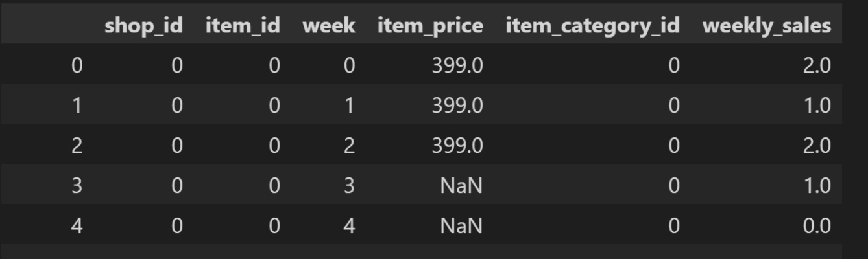
Task: Select the item_id column header
Action: tap(243, 26)
